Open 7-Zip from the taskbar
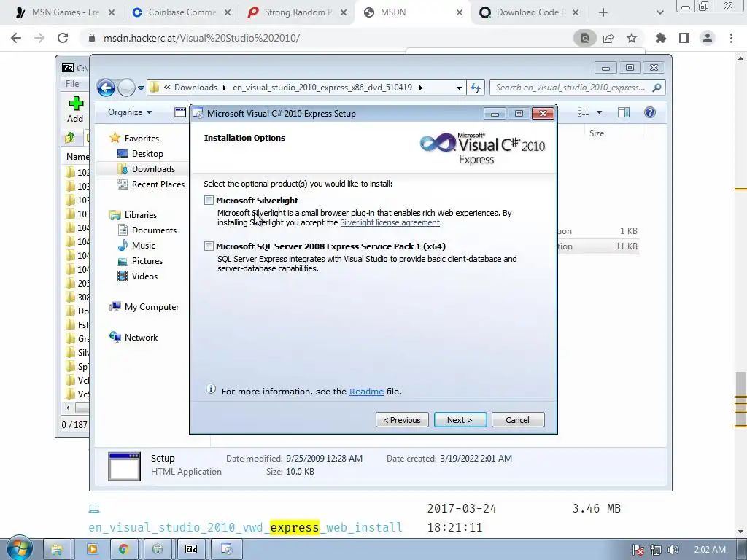This screenshot has height=560, width=747. point(191,550)
